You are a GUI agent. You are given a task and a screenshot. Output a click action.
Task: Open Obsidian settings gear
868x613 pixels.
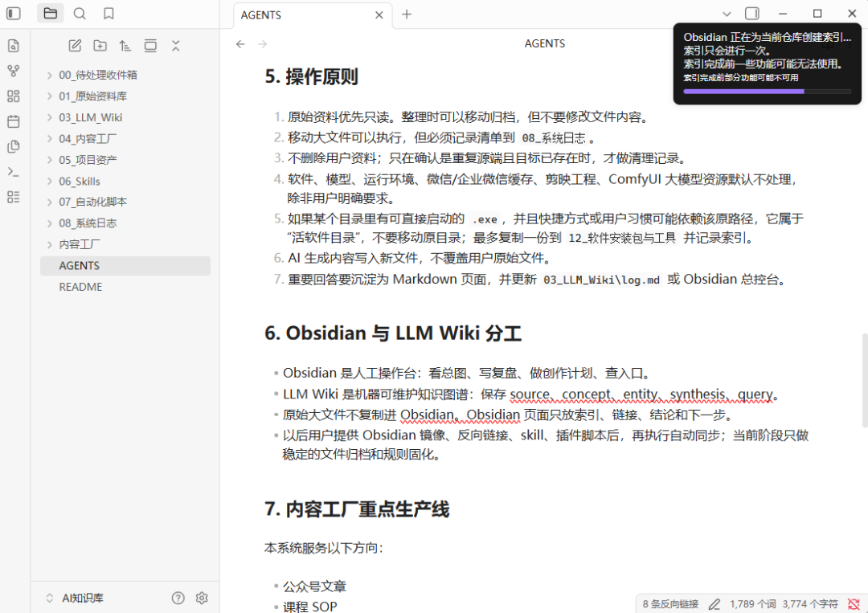click(202, 598)
